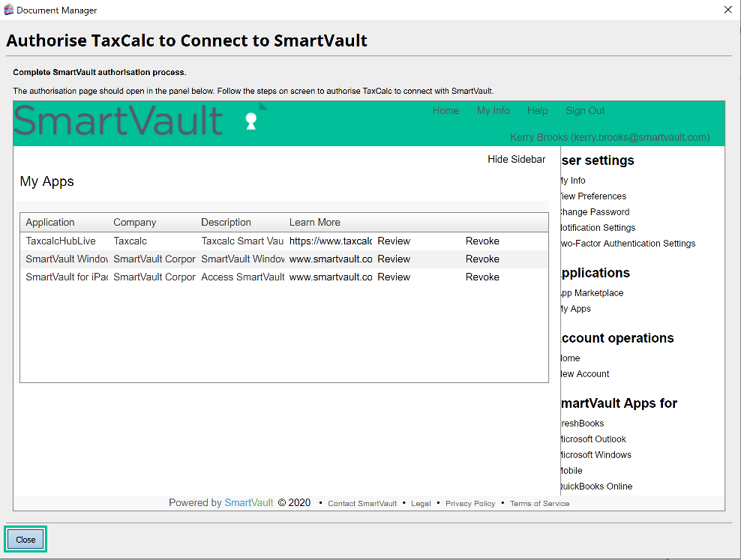Open QuickBooks Online under SmartVault Apps
This screenshot has width=741, height=560.
pos(596,486)
